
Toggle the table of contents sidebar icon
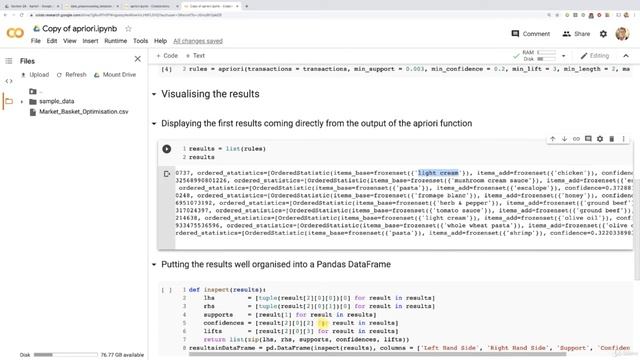click(x=9, y=61)
